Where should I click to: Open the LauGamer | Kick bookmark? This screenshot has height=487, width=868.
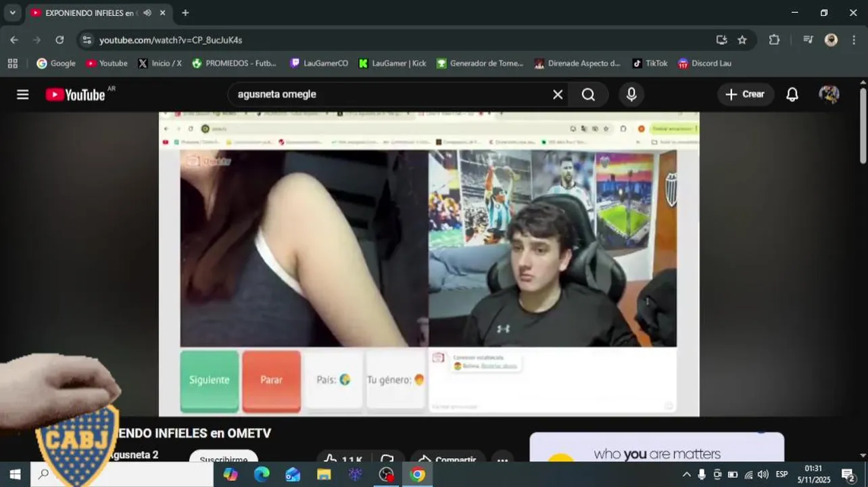[x=392, y=63]
